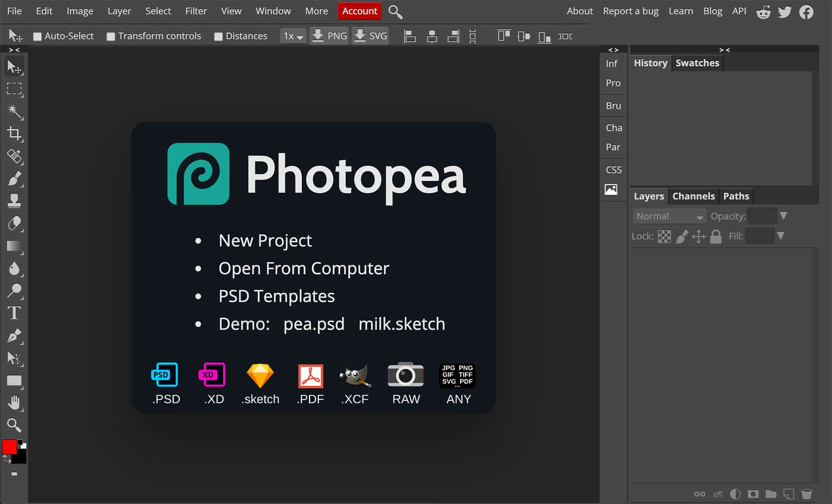The height and width of the screenshot is (504, 832).
Task: Pick the Brush tool in toolbar
Action: 14,178
